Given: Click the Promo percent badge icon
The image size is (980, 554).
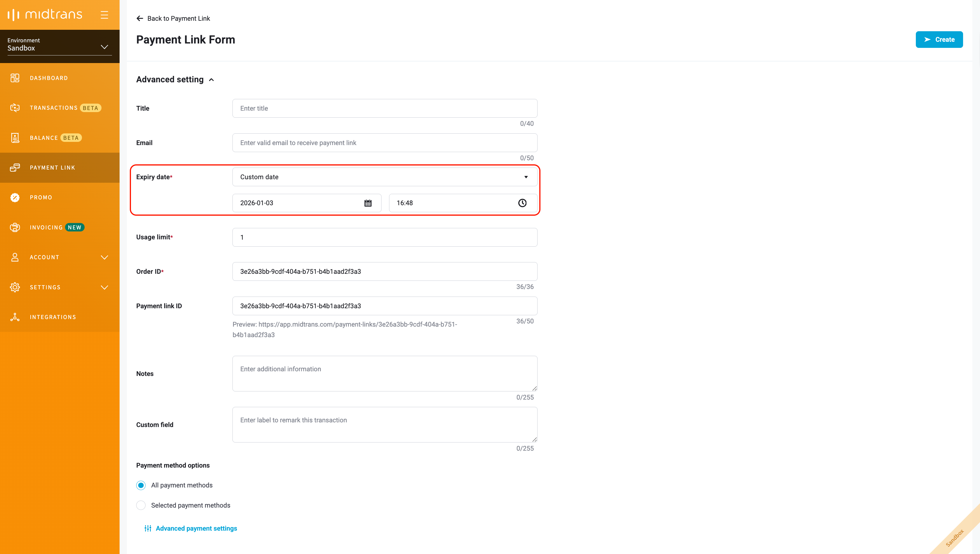Looking at the screenshot, I should click(x=15, y=197).
